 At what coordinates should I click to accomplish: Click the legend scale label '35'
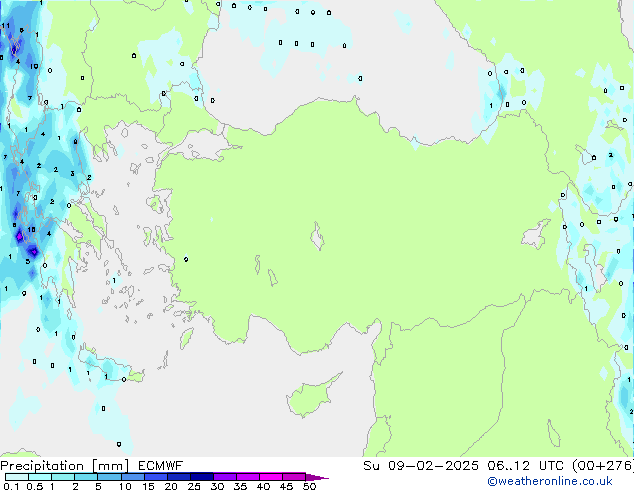[240, 486]
